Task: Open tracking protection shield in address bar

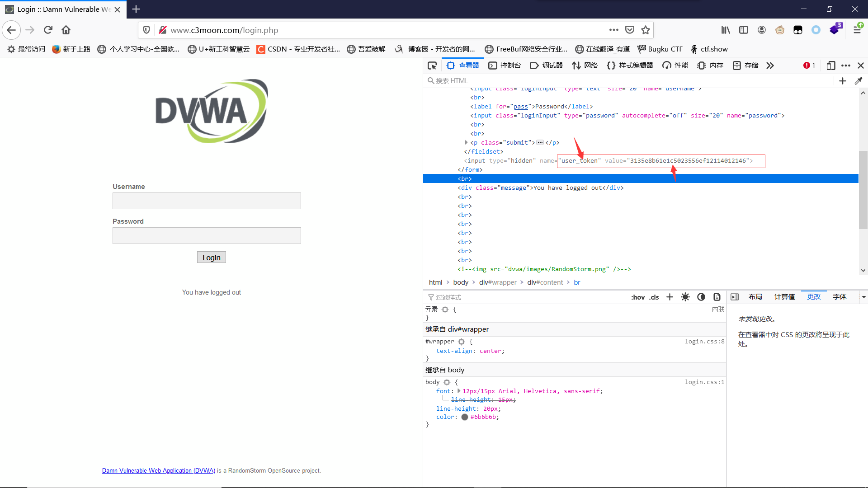Action: pos(146,30)
